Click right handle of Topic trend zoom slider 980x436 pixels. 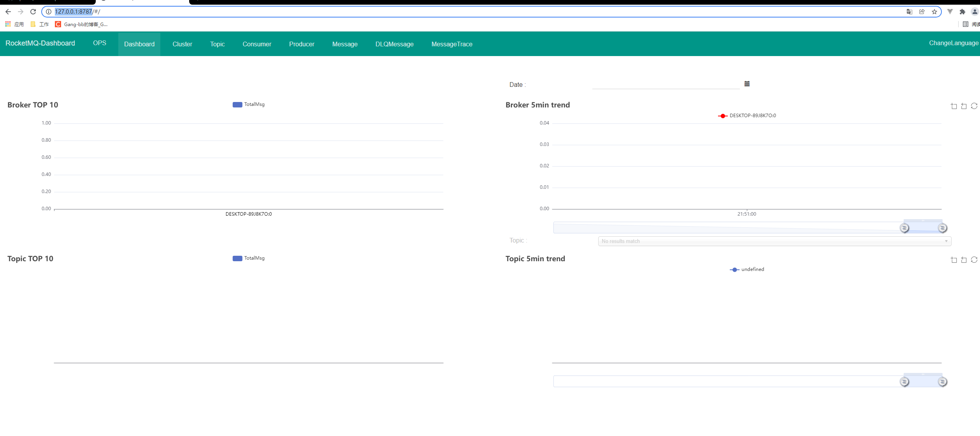(x=942, y=382)
